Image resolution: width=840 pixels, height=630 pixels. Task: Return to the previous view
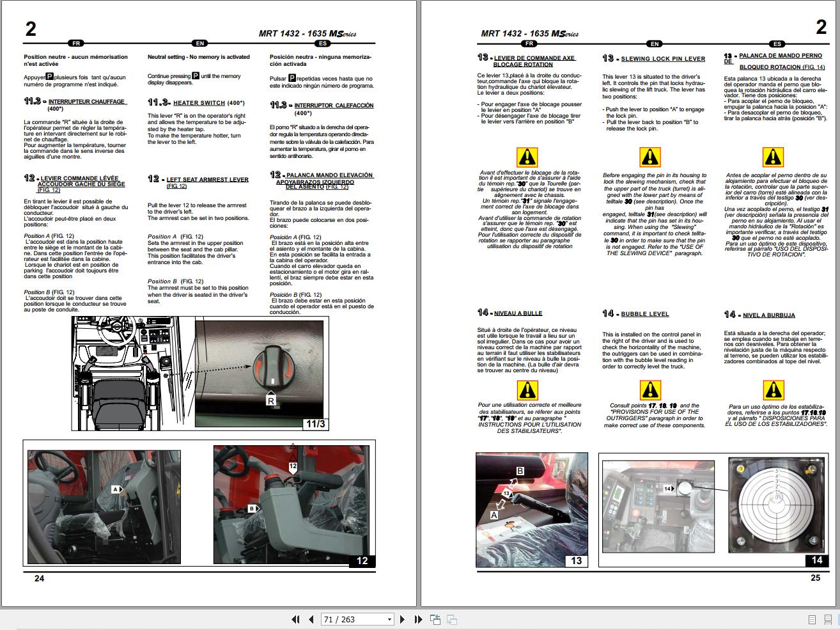click(x=436, y=619)
